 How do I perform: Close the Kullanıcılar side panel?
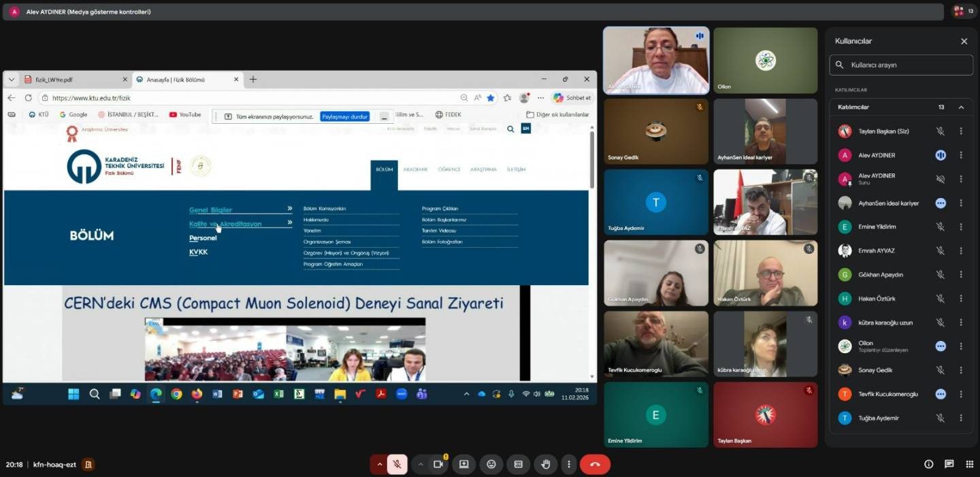point(964,42)
